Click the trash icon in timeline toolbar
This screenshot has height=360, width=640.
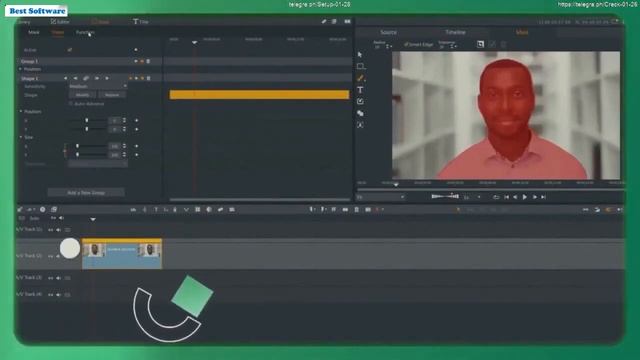(356, 209)
